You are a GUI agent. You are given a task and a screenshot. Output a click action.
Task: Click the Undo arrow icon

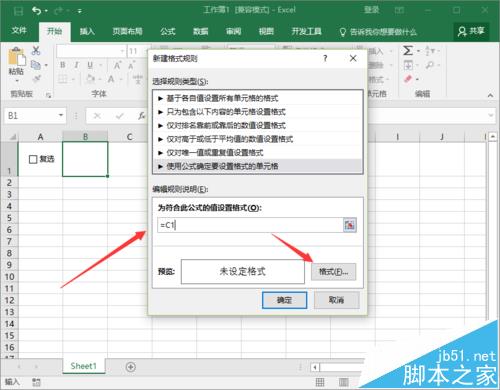[x=36, y=11]
